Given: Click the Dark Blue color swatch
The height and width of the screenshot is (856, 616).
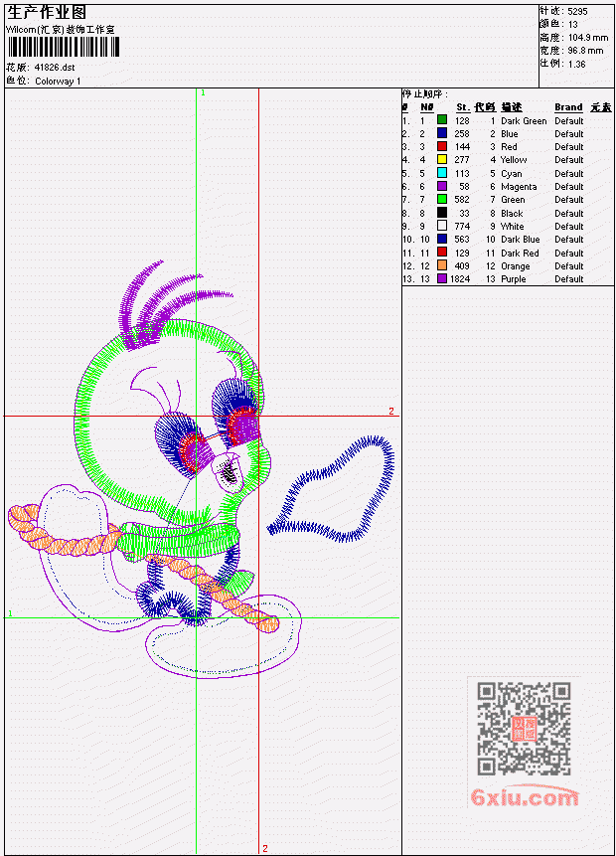Looking at the screenshot, I should tap(442, 240).
